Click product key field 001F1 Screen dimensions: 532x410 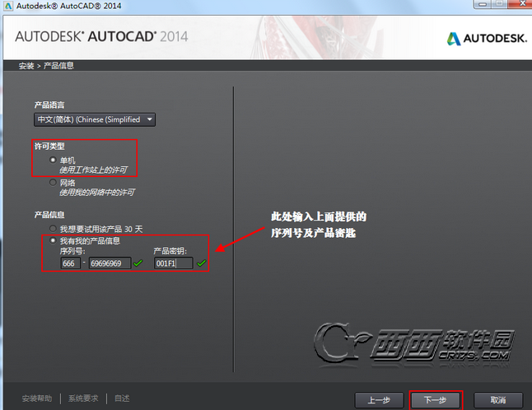[x=174, y=263]
